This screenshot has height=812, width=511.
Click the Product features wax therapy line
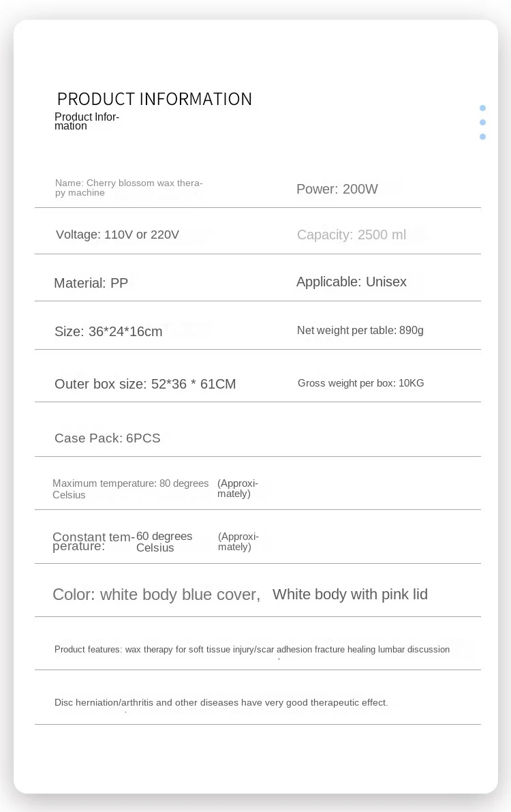tap(251, 649)
